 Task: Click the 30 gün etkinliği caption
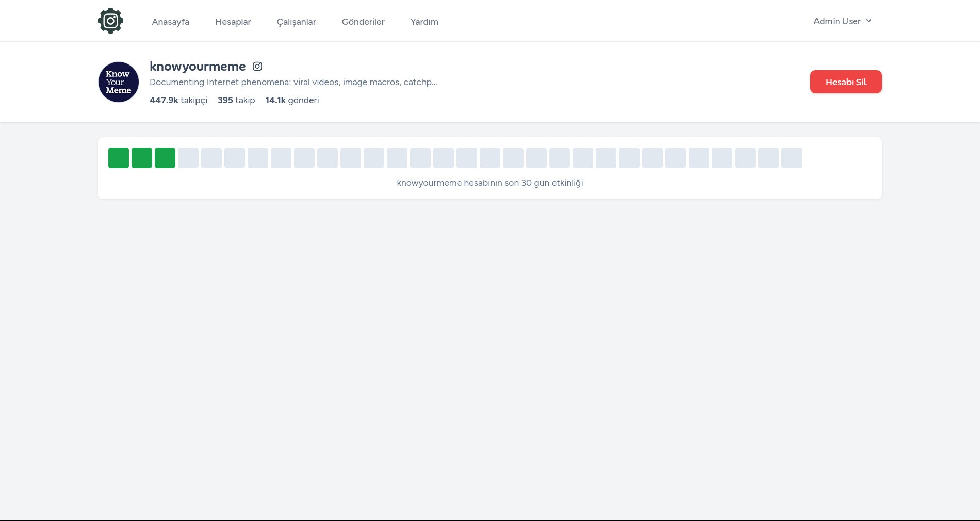coord(490,183)
